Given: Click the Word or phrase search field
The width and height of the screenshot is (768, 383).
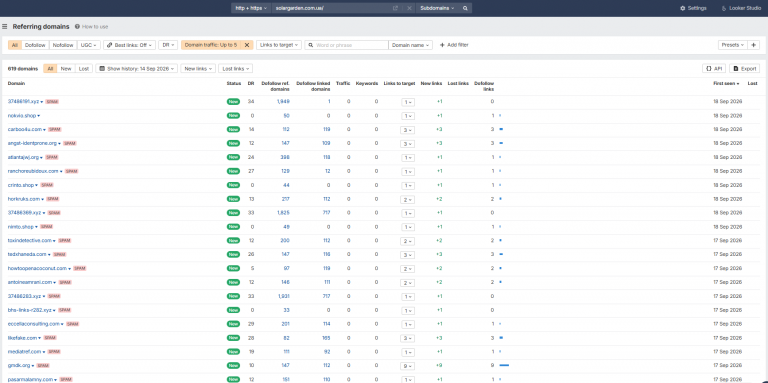Looking at the screenshot, I should [x=347, y=45].
